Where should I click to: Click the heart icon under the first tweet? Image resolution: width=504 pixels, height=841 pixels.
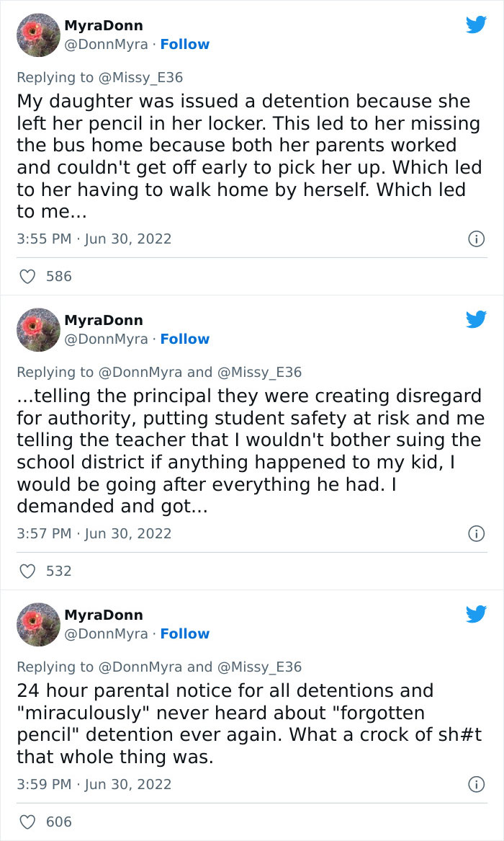(29, 276)
